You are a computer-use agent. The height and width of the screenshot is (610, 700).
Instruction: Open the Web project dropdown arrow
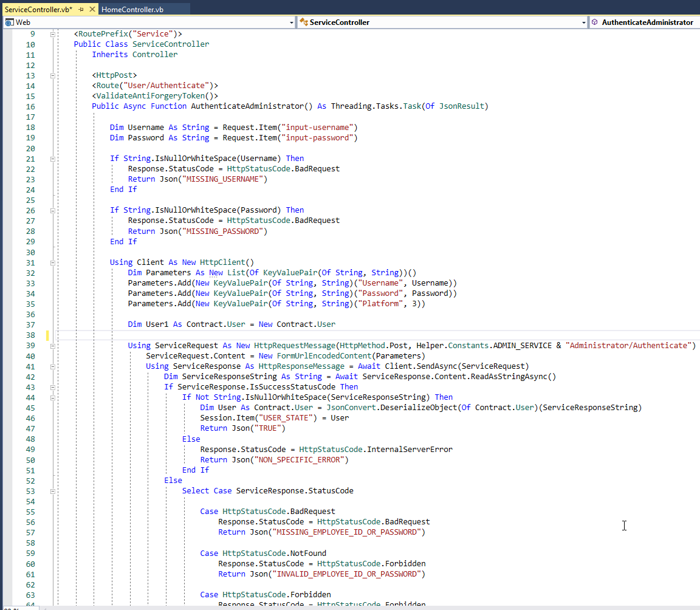pos(292,22)
